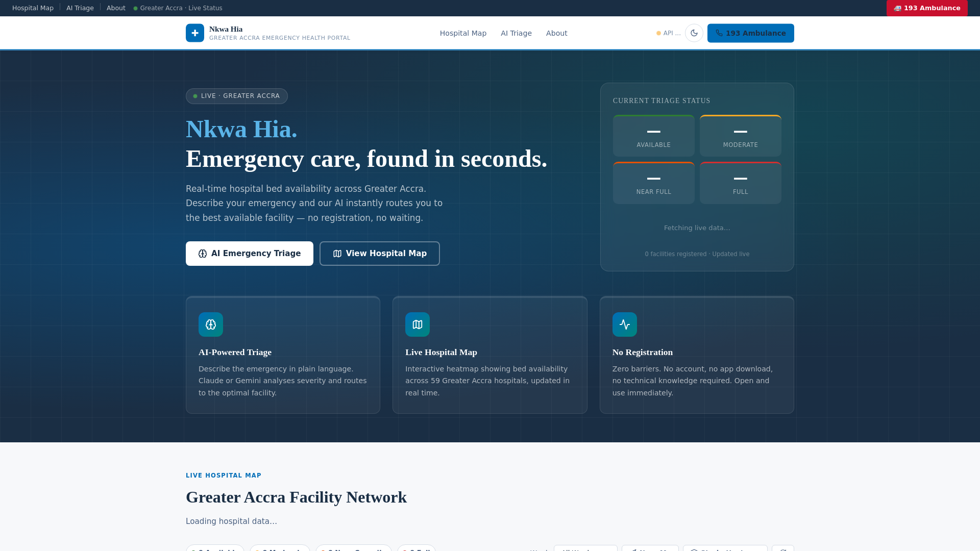Open Hospital Map in the top dark strip
The width and height of the screenshot is (980, 551).
click(x=33, y=8)
